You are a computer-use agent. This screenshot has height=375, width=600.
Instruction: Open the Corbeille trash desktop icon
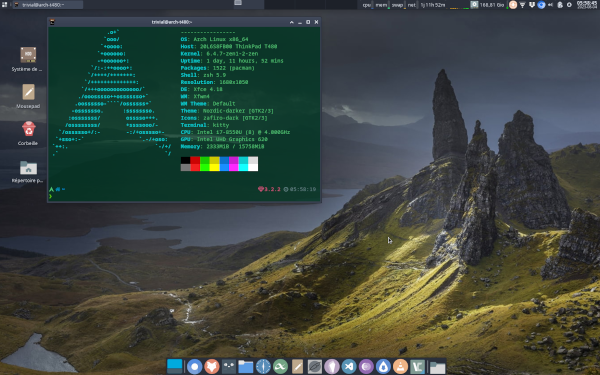(28, 133)
